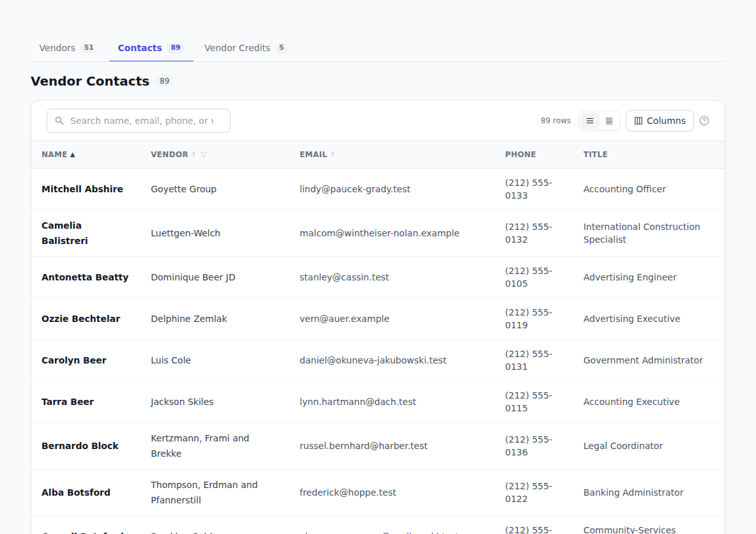
Task: Click phone number ending 0122
Action: (x=529, y=492)
